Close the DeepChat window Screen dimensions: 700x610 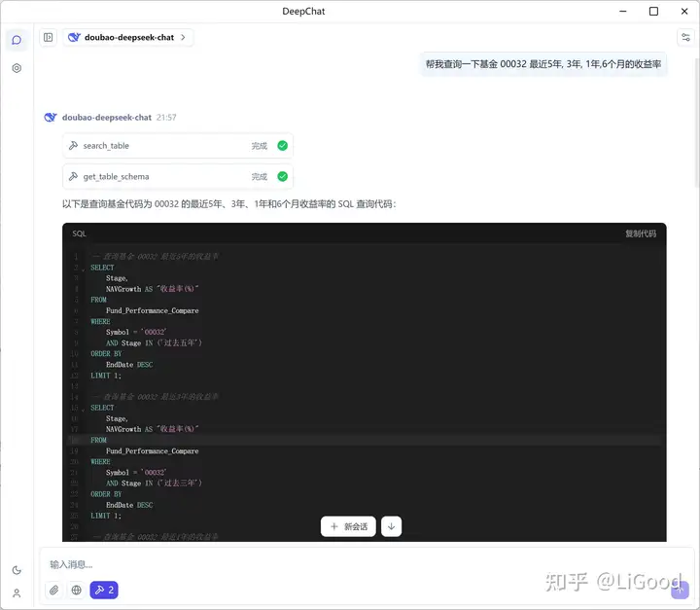684,11
